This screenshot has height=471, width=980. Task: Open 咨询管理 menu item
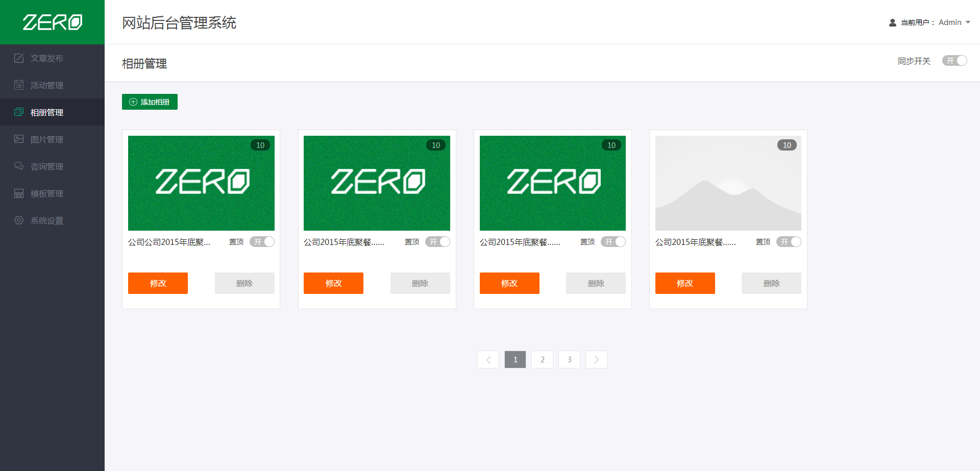(52, 166)
